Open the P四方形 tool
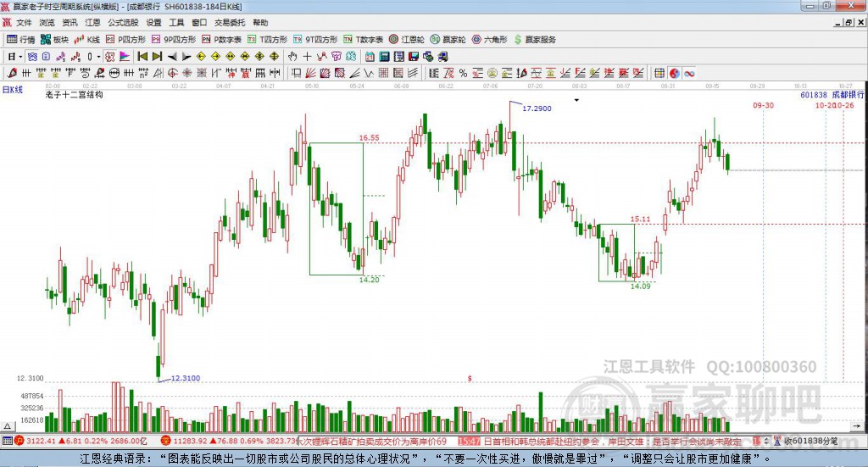The image size is (868, 467). coord(125,39)
